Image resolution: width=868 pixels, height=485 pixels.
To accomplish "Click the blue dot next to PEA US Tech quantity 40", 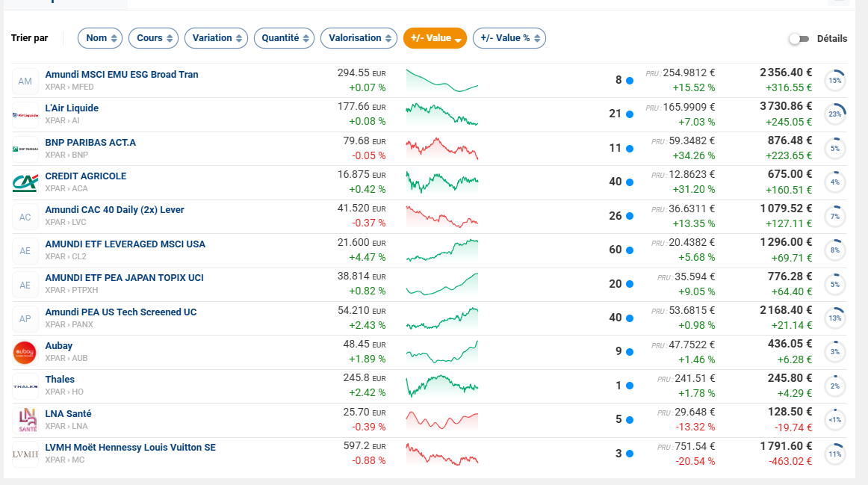I will 630,318.
